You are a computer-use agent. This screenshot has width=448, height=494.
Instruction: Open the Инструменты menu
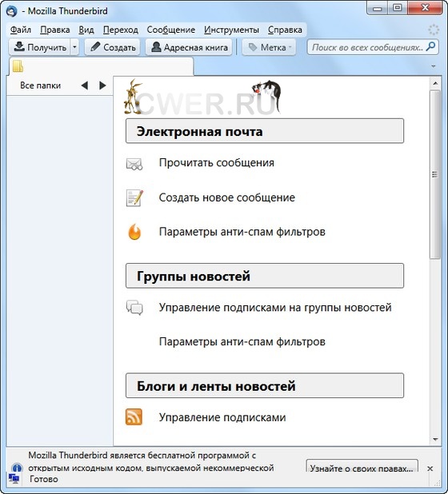tap(231, 30)
